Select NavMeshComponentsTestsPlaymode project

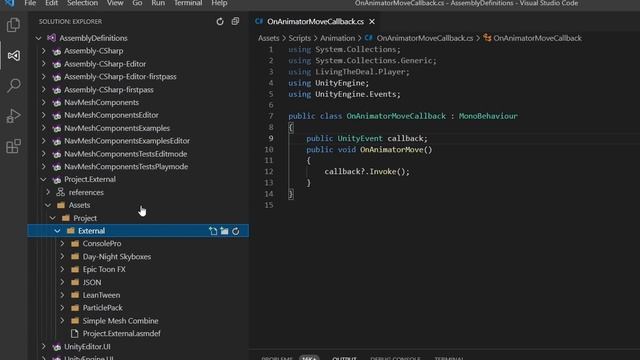click(x=126, y=167)
